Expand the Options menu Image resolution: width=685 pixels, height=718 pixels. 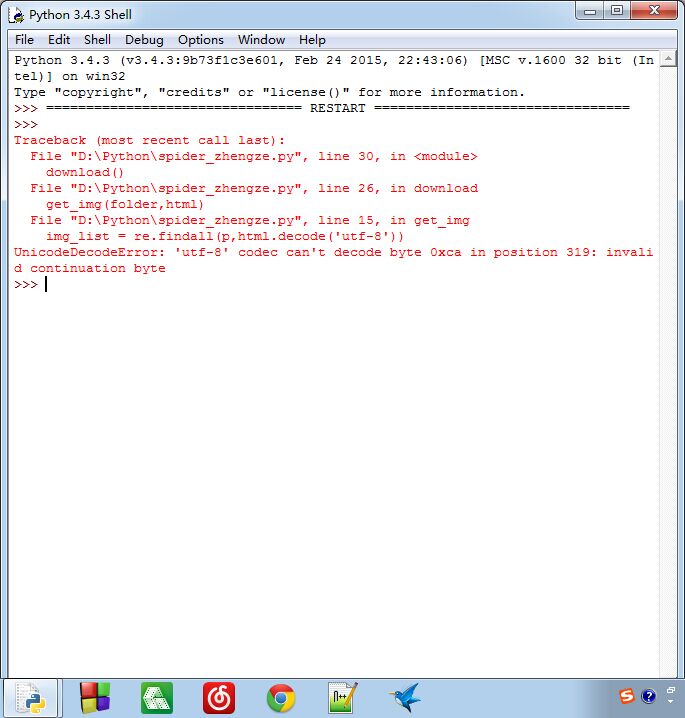tap(201, 40)
